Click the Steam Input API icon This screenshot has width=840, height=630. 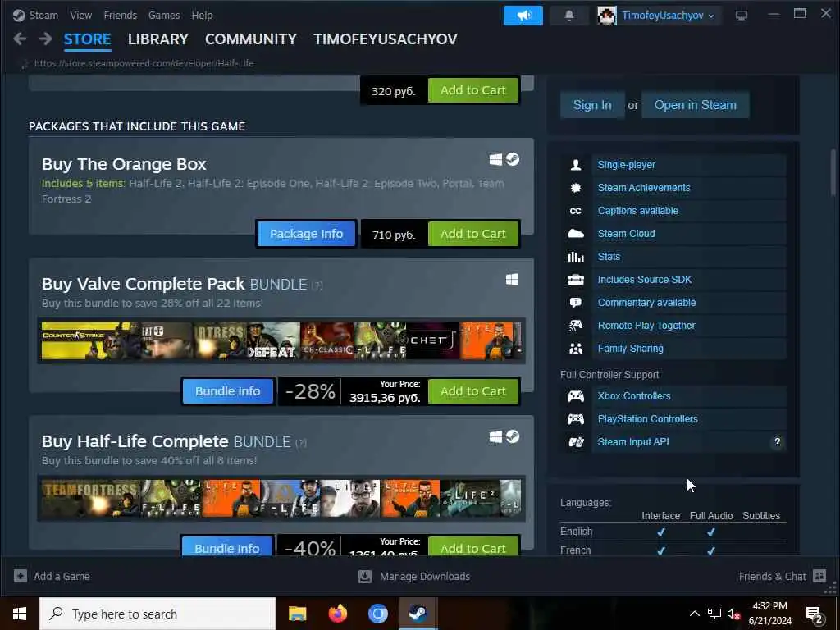pyautogui.click(x=576, y=442)
